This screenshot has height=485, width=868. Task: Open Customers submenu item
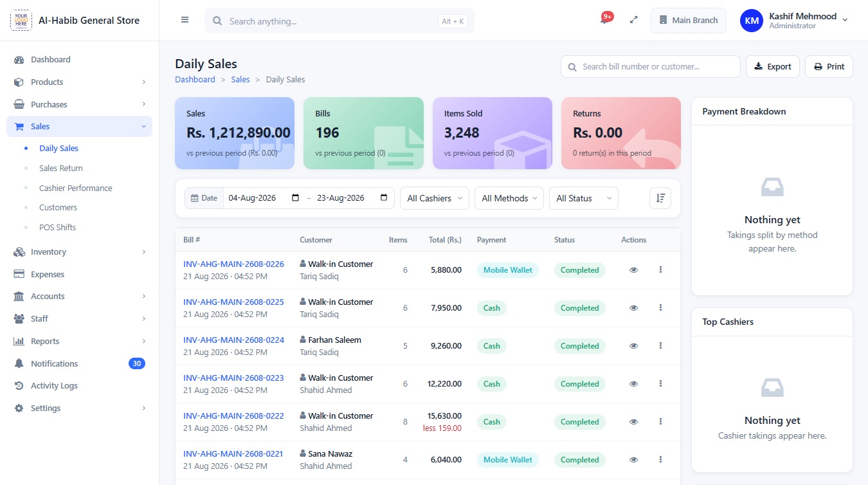[x=58, y=208]
